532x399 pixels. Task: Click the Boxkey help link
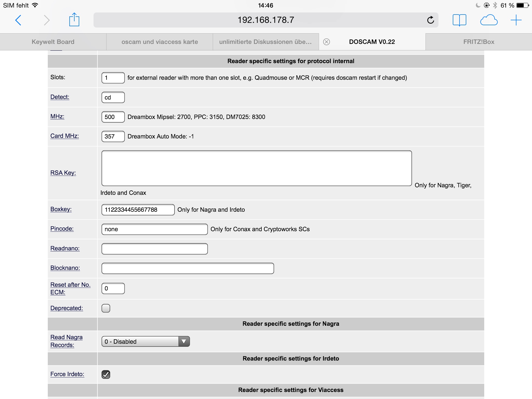61,209
